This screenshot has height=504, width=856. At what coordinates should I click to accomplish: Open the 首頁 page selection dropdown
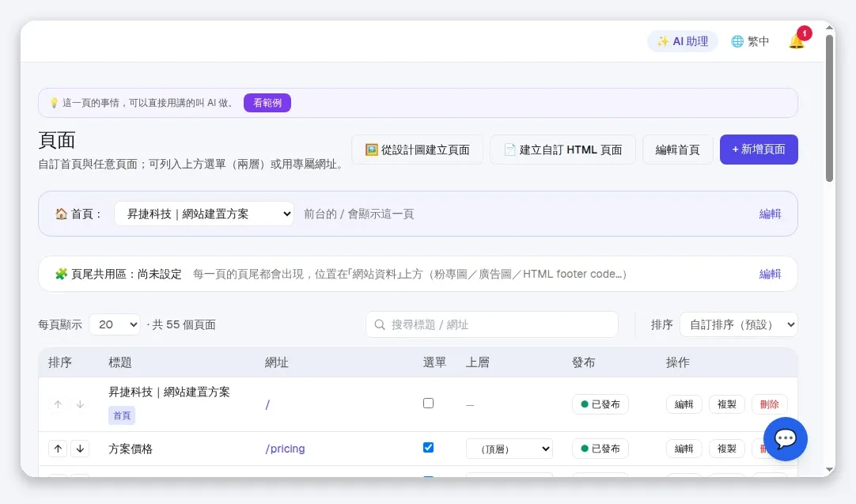204,214
